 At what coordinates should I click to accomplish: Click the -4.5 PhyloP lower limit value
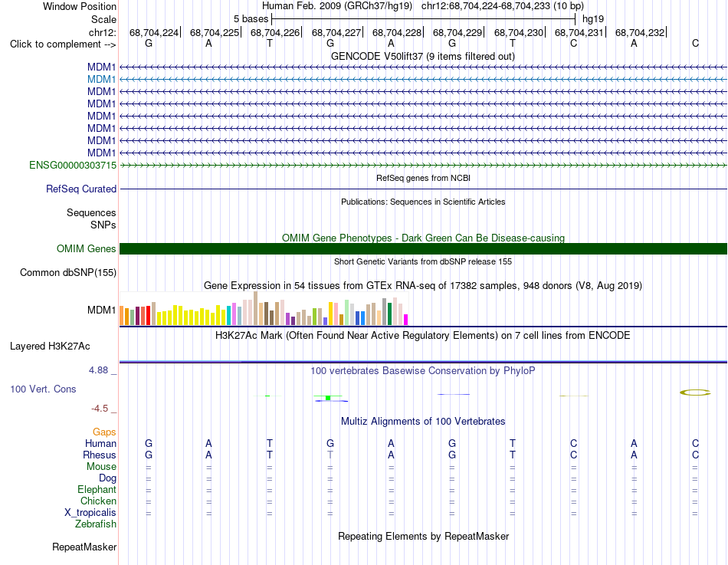point(100,409)
